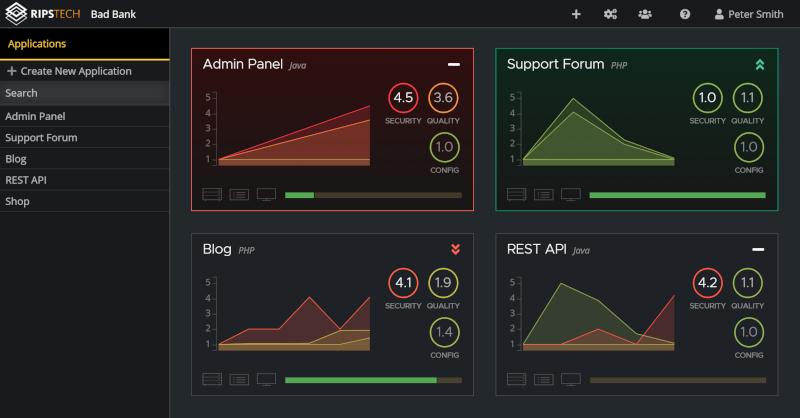Click the Blog trend chart
The width and height of the screenshot is (800, 418).
pos(288,314)
